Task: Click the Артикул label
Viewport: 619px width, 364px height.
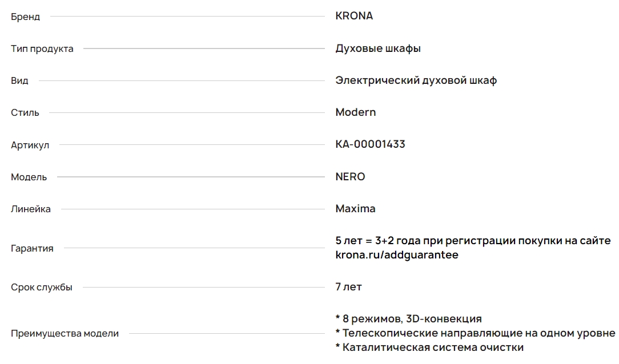Action: pos(30,145)
